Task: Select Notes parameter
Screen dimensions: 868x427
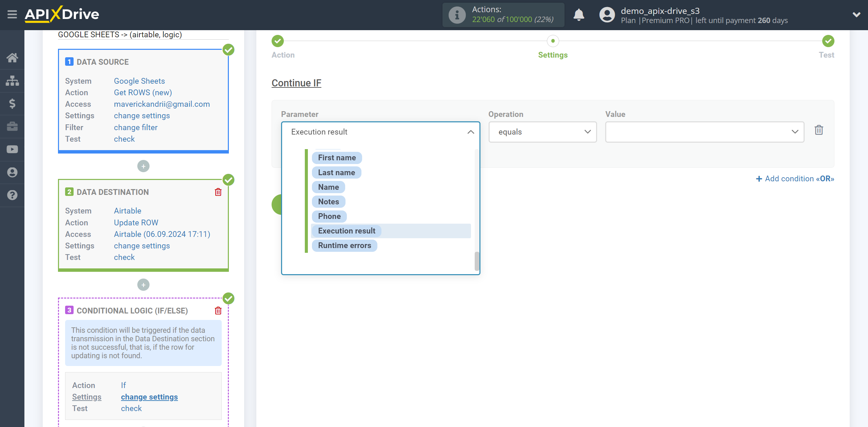Action: [x=328, y=202]
